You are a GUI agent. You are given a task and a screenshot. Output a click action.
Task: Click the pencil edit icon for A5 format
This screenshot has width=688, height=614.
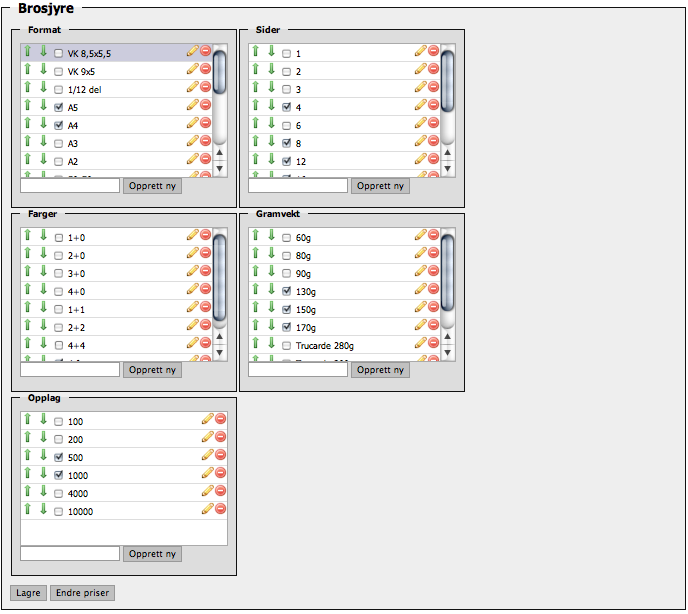pos(192,107)
